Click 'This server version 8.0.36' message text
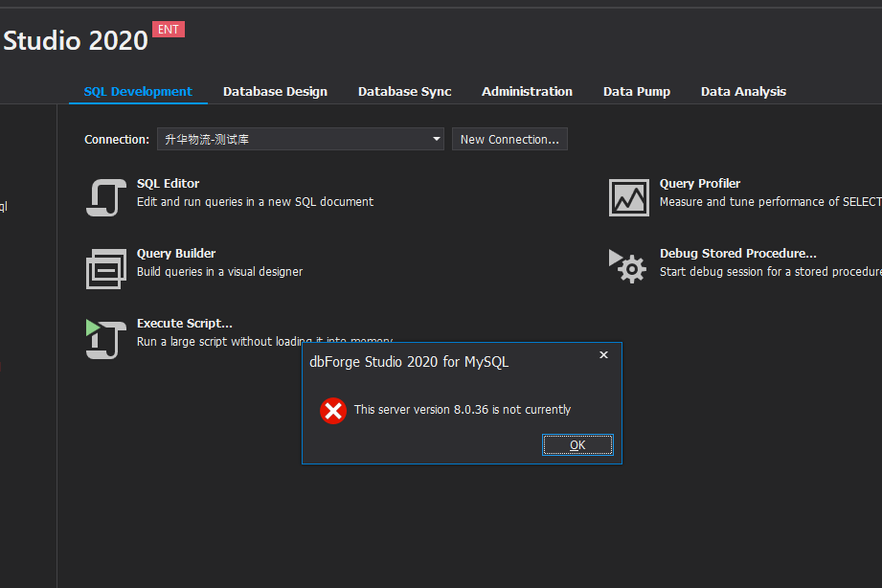This screenshot has width=882, height=588. point(463,410)
